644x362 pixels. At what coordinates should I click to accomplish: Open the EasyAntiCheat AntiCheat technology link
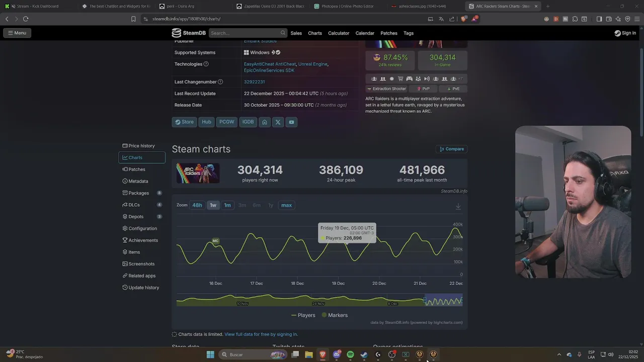point(270,64)
